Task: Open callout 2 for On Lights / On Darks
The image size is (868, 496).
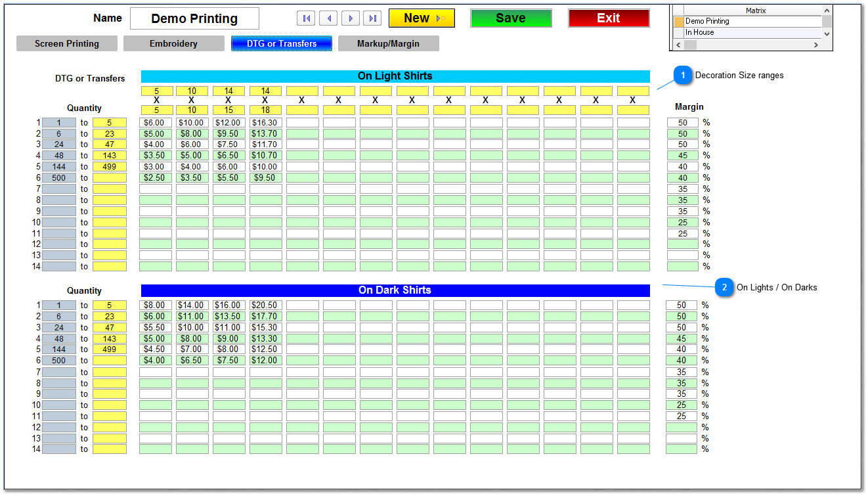Action: coord(725,288)
